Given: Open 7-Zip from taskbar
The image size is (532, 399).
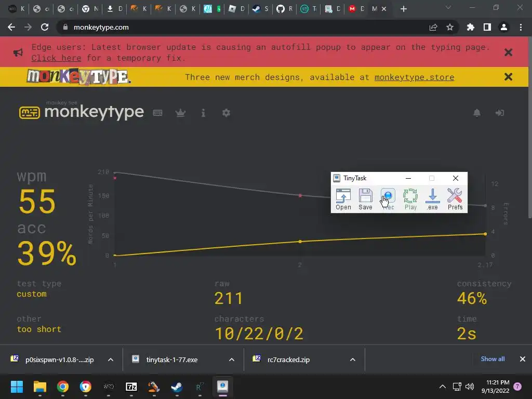Looking at the screenshot, I should coord(131,387).
